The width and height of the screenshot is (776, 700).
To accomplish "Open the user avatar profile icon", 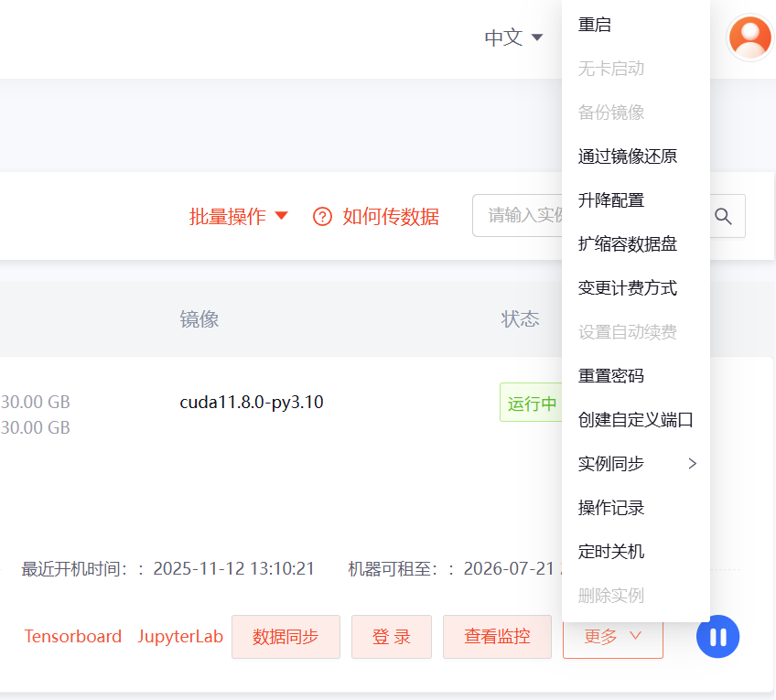I will [x=749, y=38].
